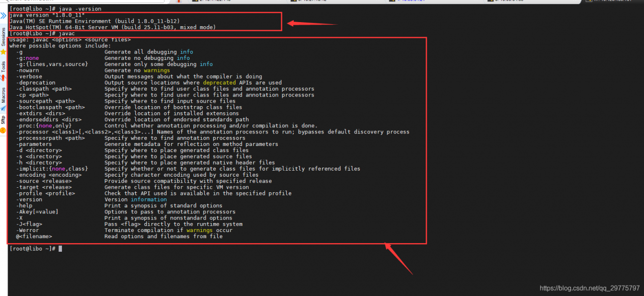
Task: Click the '-g:{lines,vars,source}' option
Action: tap(52, 64)
